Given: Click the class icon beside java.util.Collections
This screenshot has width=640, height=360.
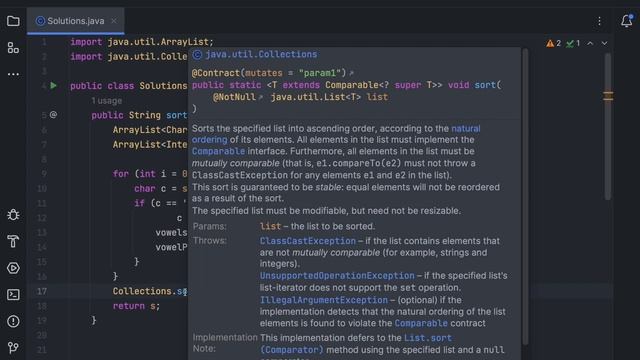Looking at the screenshot, I should 197,54.
